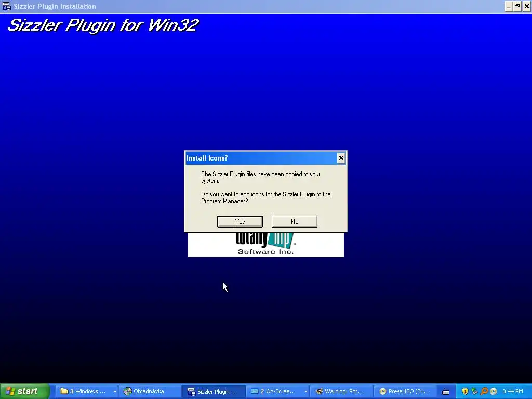This screenshot has height=399, width=532.
Task: Close the Install Icons dialog
Action: [x=341, y=158]
